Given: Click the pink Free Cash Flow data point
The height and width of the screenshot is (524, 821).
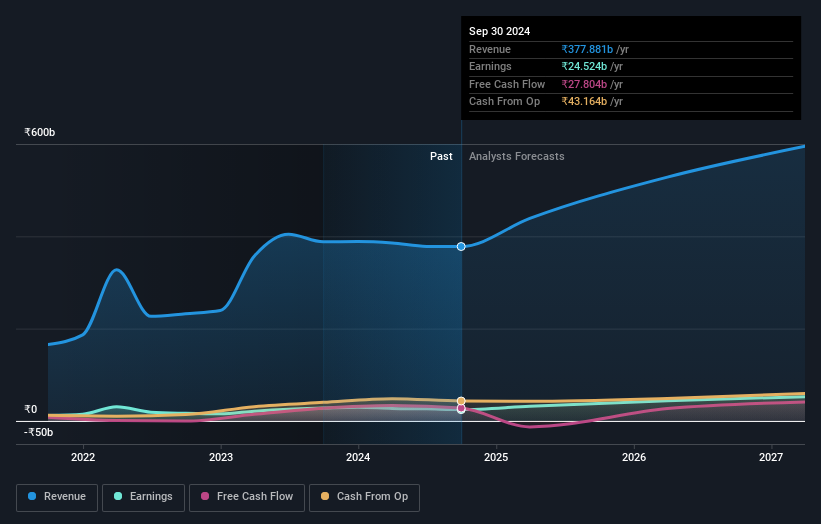Looking at the screenshot, I should coord(461,408).
